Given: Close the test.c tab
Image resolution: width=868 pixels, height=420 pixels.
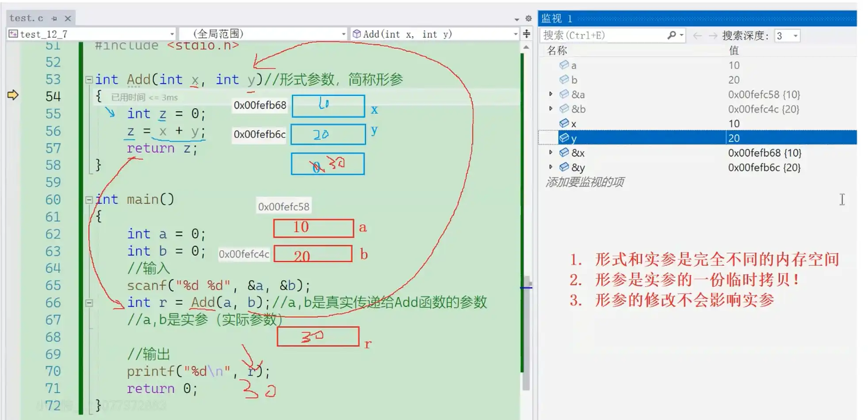Looking at the screenshot, I should pos(68,19).
